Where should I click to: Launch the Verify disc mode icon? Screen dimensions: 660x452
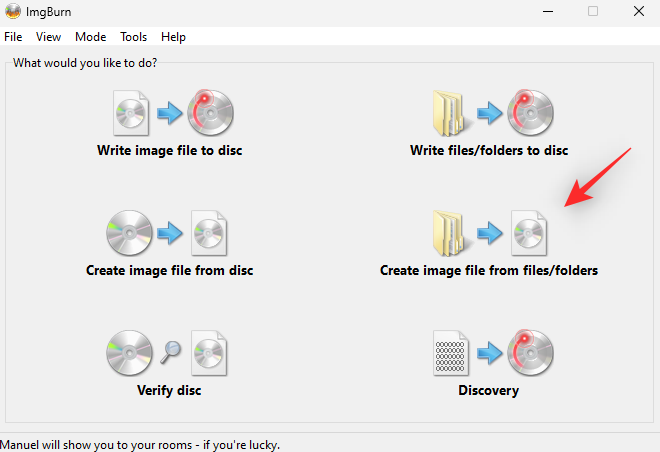167,353
